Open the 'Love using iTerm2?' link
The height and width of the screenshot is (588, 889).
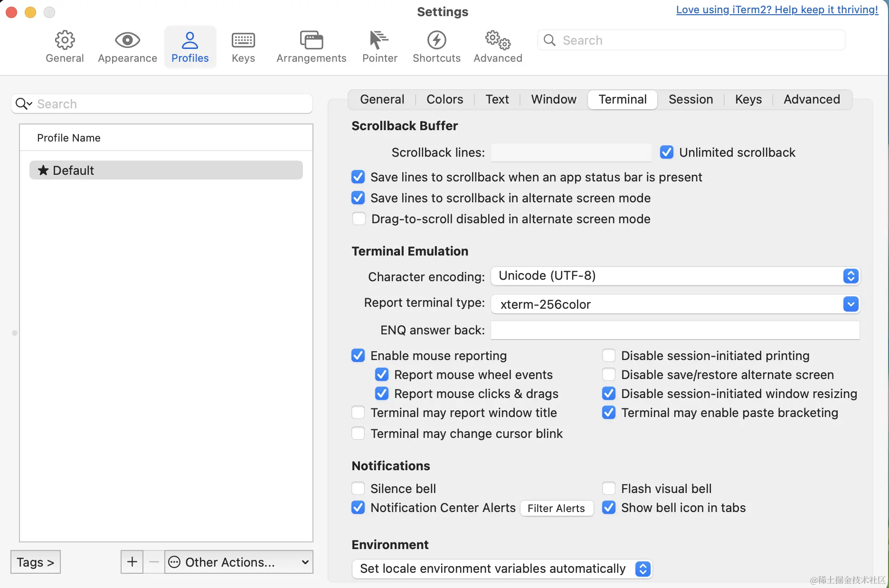coord(777,10)
